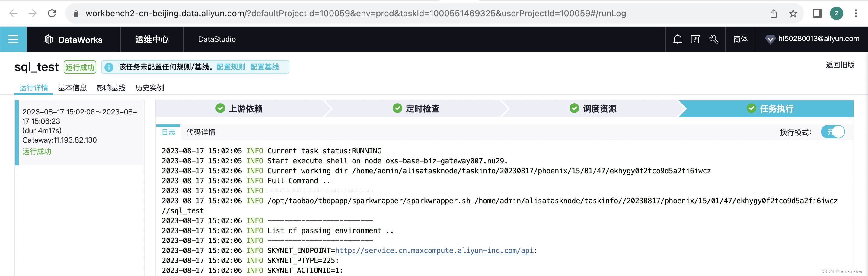868x276 pixels.
Task: Open the browser side panel
Action: click(817, 14)
